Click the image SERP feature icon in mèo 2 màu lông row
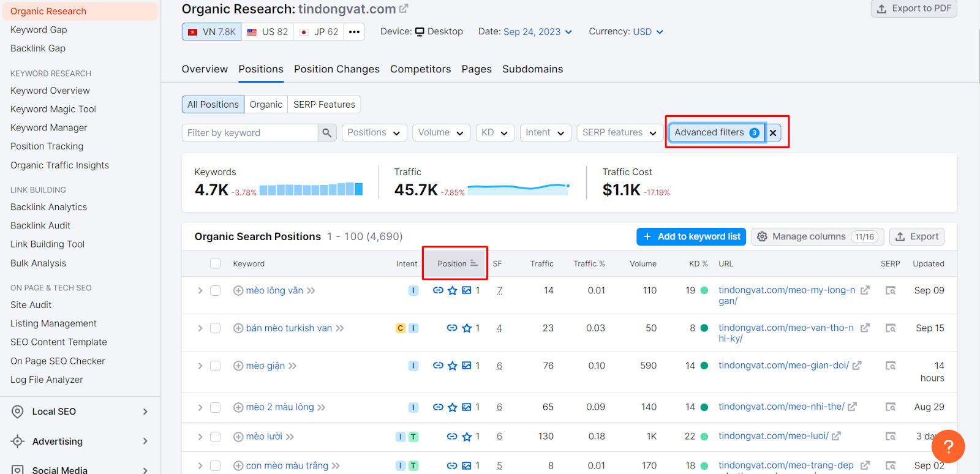Image resolution: width=980 pixels, height=474 pixels. pyautogui.click(x=466, y=407)
